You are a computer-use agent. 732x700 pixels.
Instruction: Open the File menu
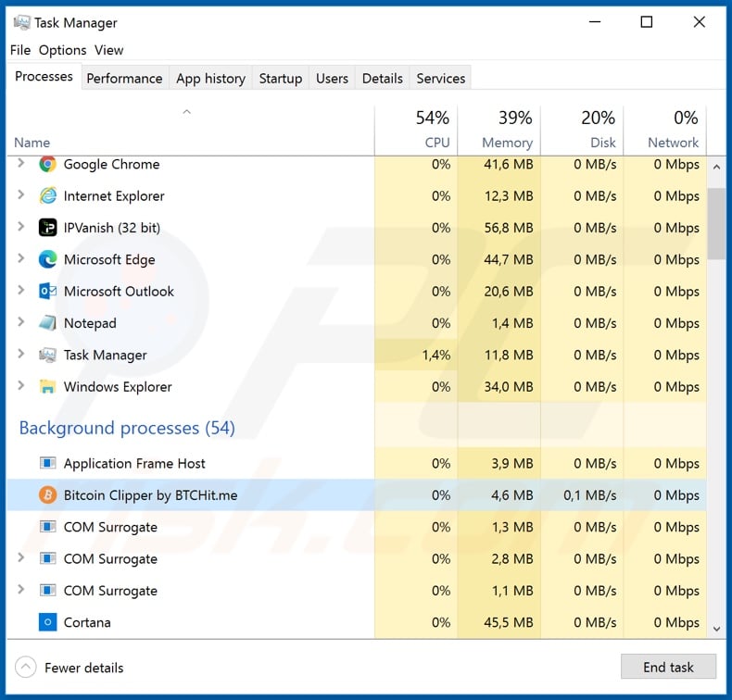(x=20, y=50)
